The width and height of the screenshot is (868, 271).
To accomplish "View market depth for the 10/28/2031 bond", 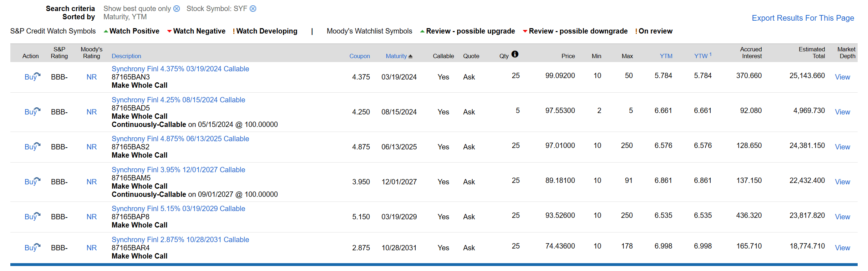I will coord(842,248).
